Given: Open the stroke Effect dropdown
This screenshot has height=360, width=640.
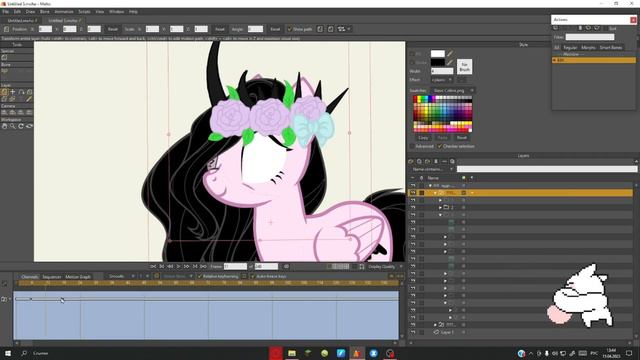Looking at the screenshot, I should tap(442, 80).
